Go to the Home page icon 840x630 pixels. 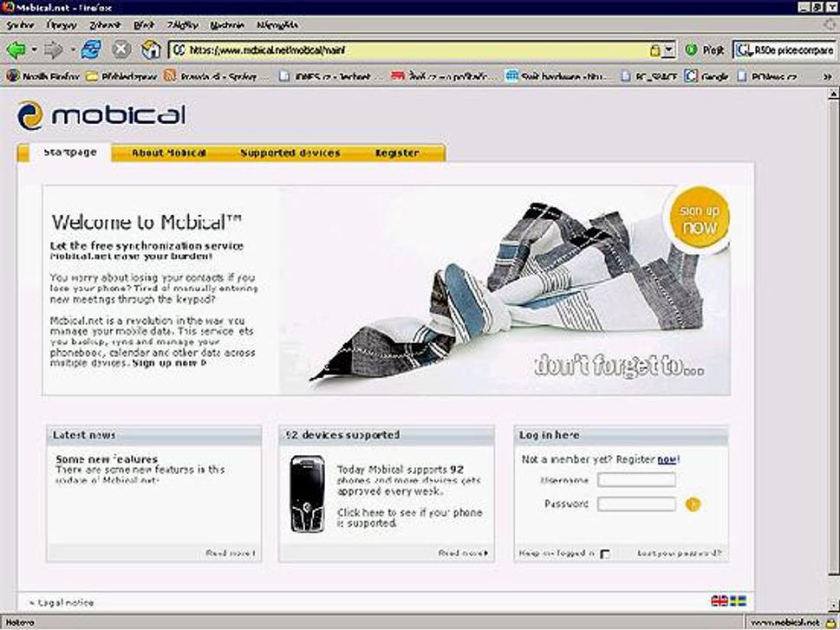151,49
